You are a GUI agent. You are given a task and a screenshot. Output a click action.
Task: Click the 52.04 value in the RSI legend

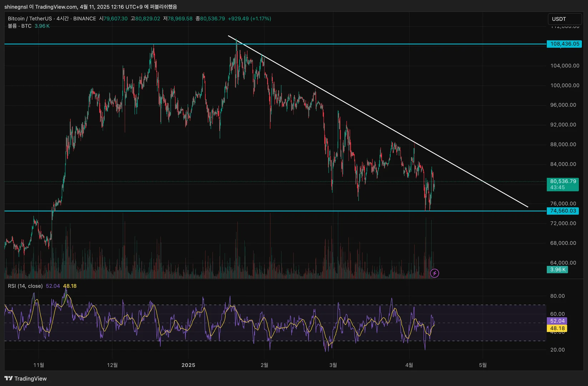53,286
